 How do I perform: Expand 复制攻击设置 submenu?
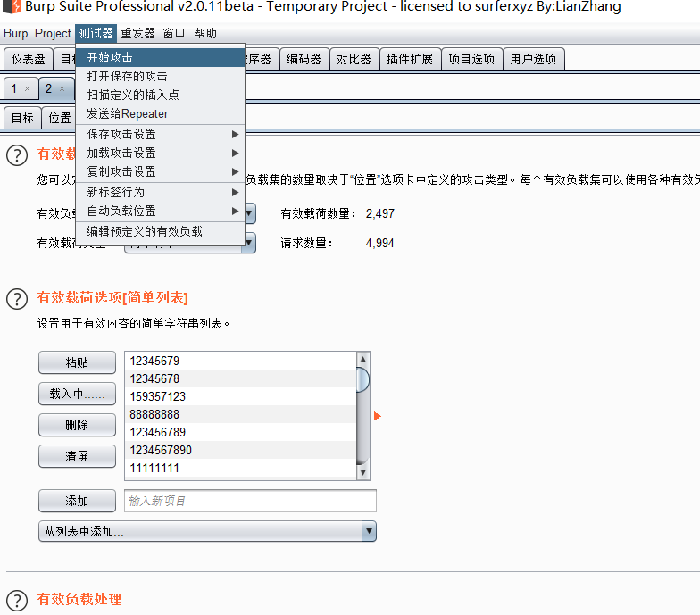[x=161, y=171]
